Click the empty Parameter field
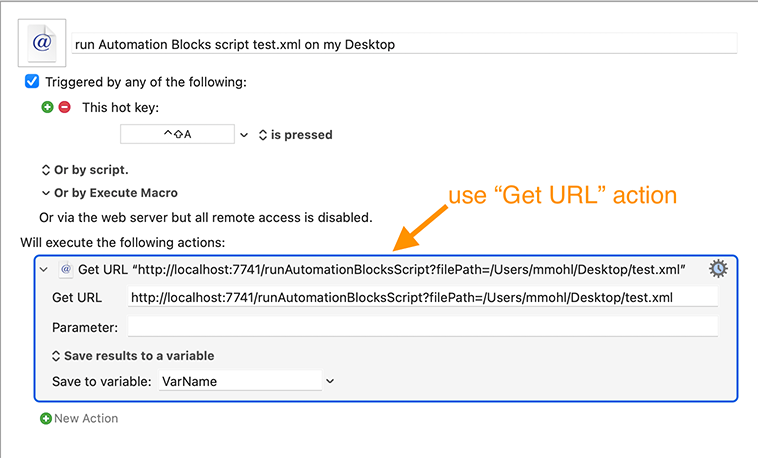This screenshot has width=758, height=458. tap(423, 326)
